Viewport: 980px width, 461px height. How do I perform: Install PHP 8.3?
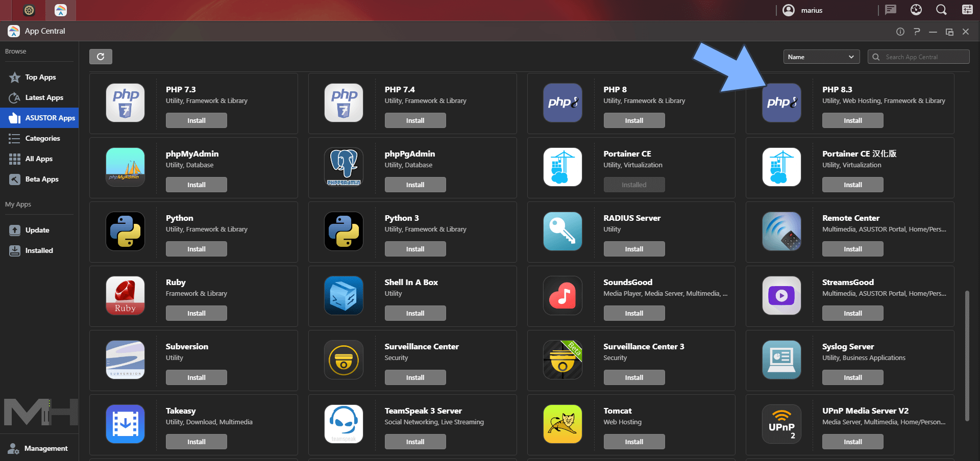(x=852, y=120)
